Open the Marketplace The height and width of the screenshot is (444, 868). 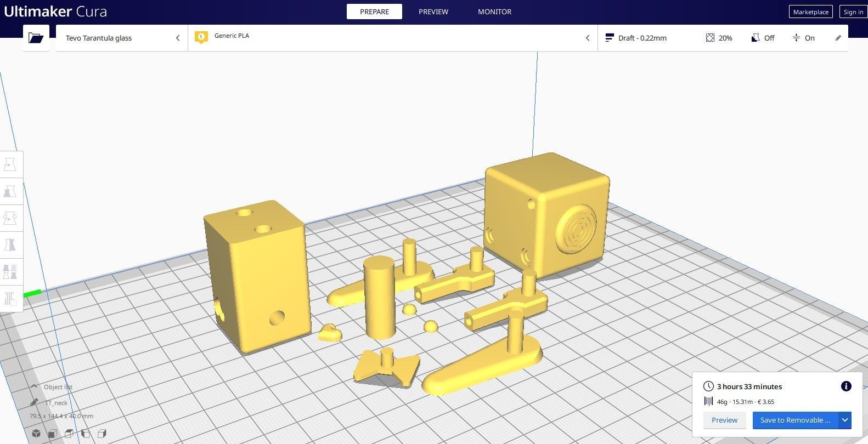[x=810, y=12]
